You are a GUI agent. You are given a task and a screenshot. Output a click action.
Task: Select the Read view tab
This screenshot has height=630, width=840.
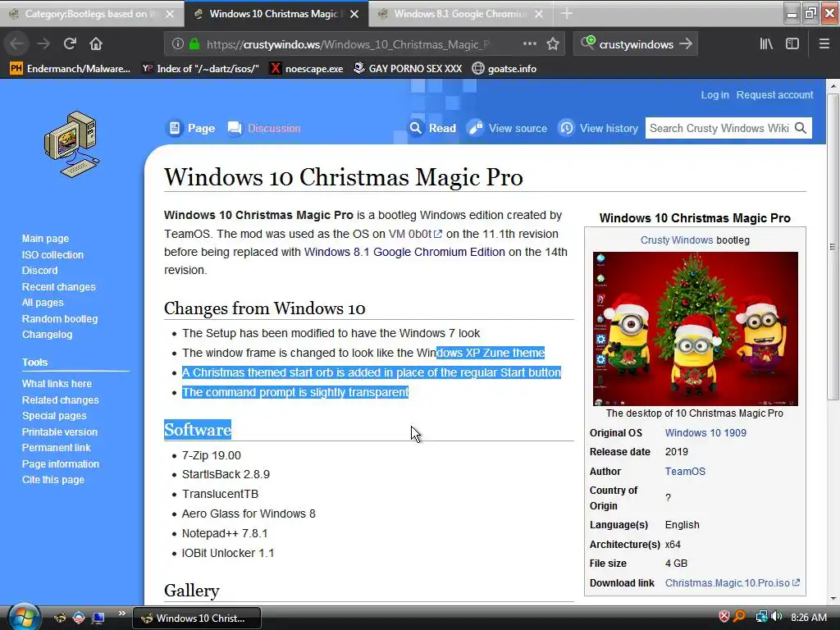[x=432, y=128]
